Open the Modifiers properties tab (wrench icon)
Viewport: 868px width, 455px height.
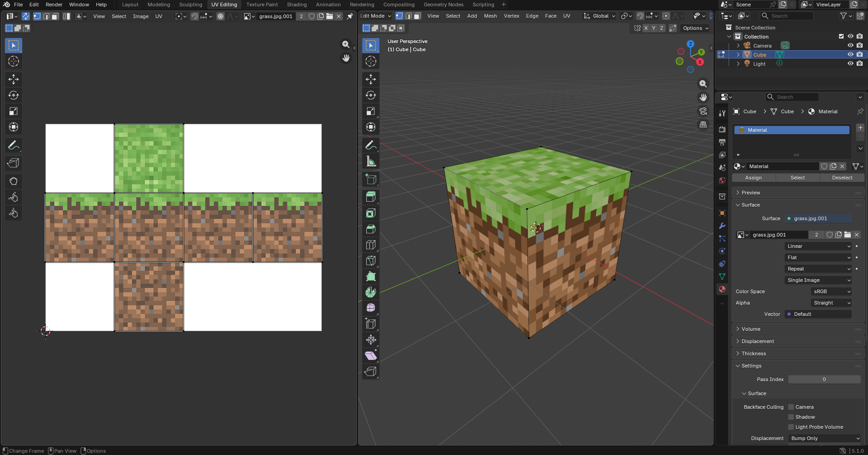722,226
